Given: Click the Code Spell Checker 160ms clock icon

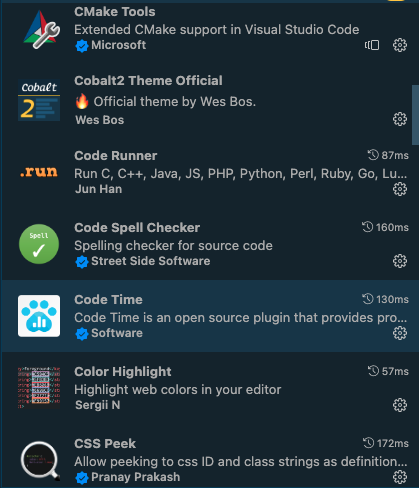Looking at the screenshot, I should [x=368, y=227].
